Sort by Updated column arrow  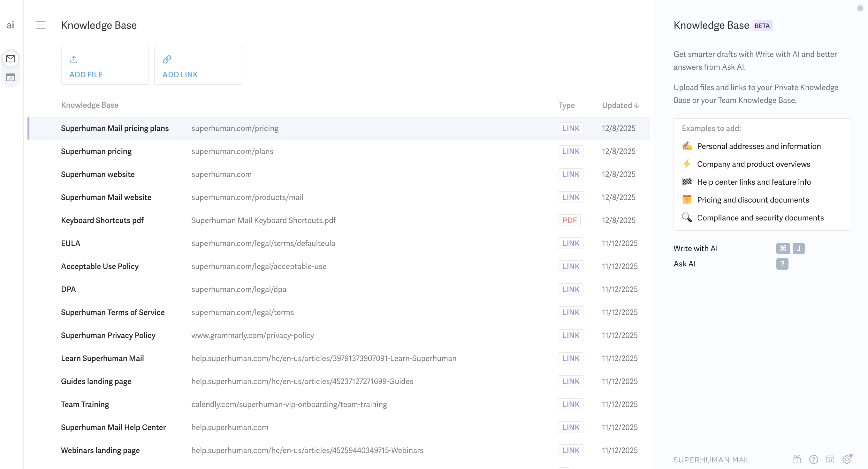636,105
